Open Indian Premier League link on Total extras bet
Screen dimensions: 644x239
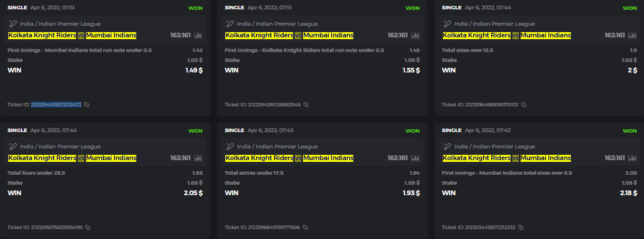click(287, 147)
